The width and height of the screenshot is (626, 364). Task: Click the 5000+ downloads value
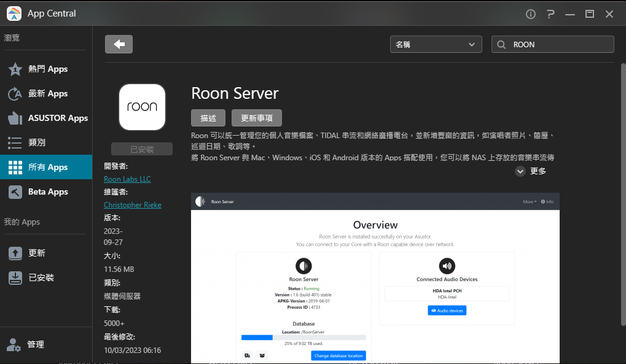(x=114, y=323)
